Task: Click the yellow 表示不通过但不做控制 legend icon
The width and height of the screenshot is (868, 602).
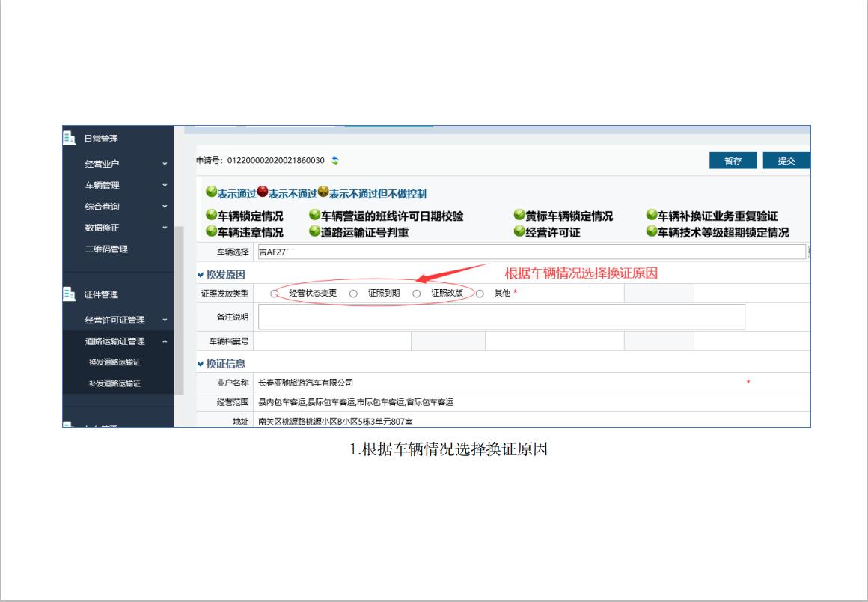Action: point(323,192)
